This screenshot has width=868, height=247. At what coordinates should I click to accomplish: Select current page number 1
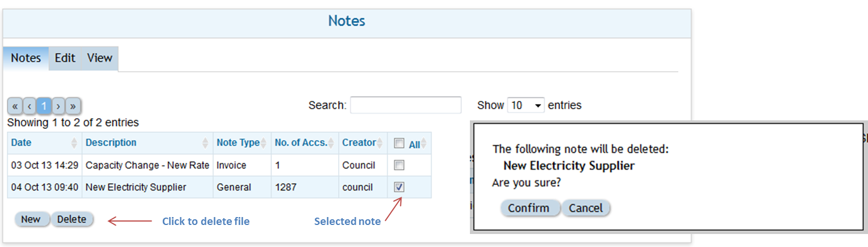[x=44, y=106]
